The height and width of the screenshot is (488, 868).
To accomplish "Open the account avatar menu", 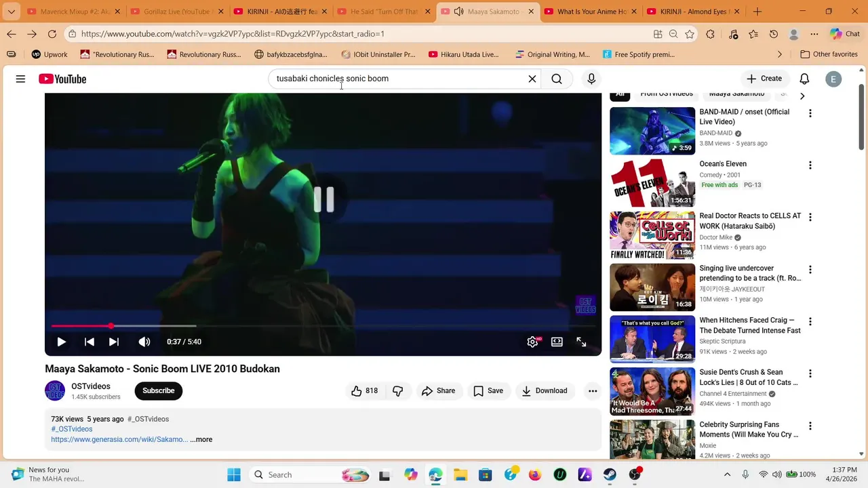I will [833, 79].
